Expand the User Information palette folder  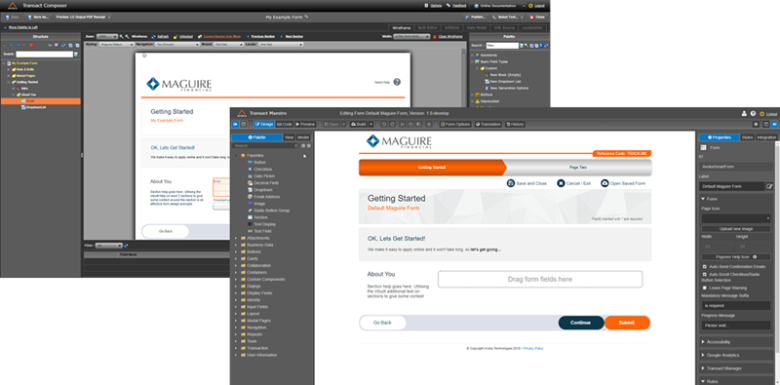point(236,355)
